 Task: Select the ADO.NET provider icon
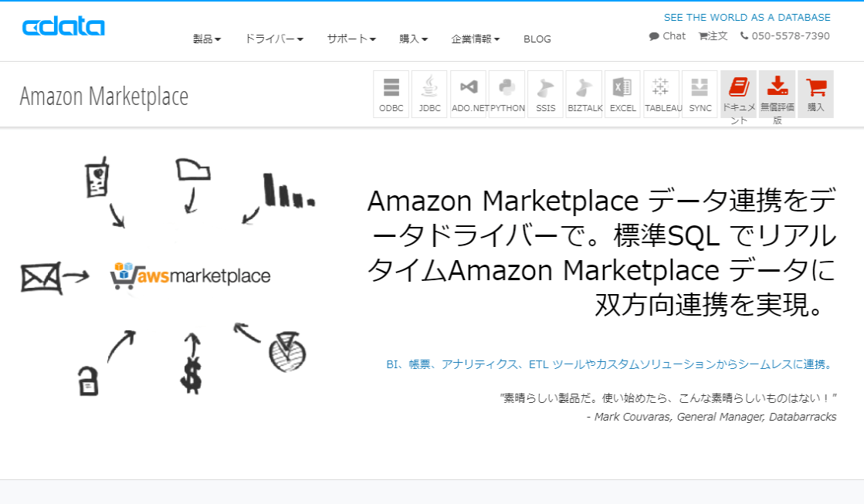[469, 93]
